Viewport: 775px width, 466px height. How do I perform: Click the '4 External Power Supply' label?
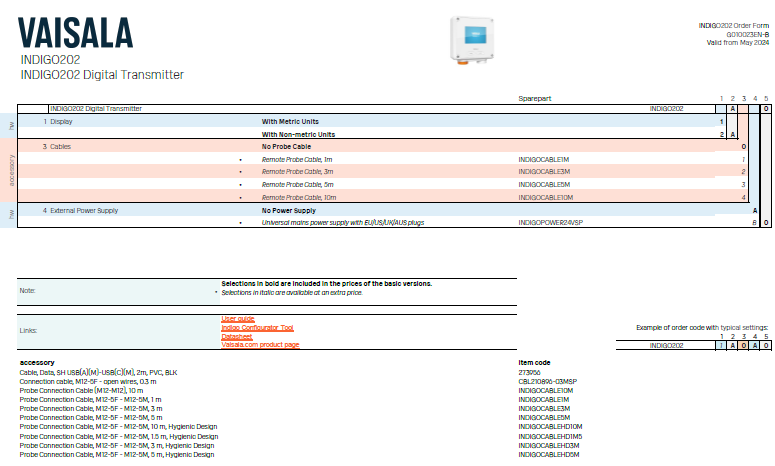80,211
